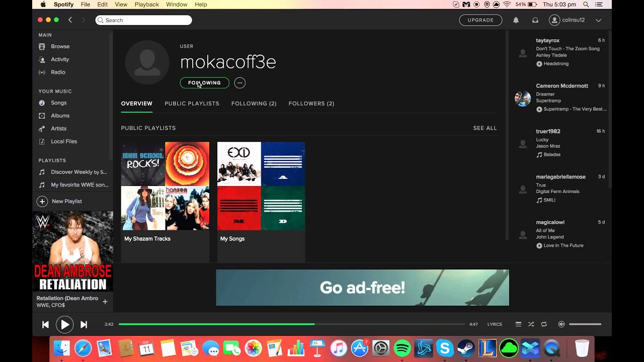Click the Go ad-free banner
The width and height of the screenshot is (644, 362).
pos(362,288)
